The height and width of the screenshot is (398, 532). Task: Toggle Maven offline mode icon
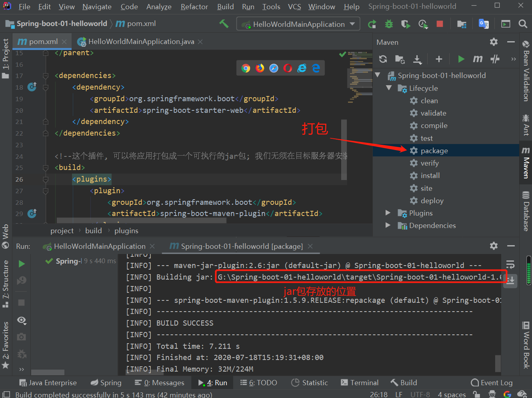tap(495, 59)
